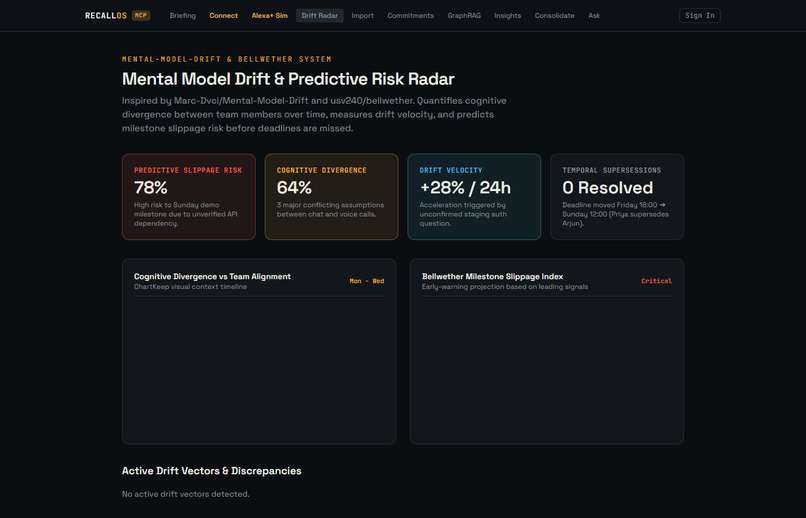This screenshot has width=806, height=518.
Task: Click the MCP badge next to logo
Action: (x=141, y=15)
